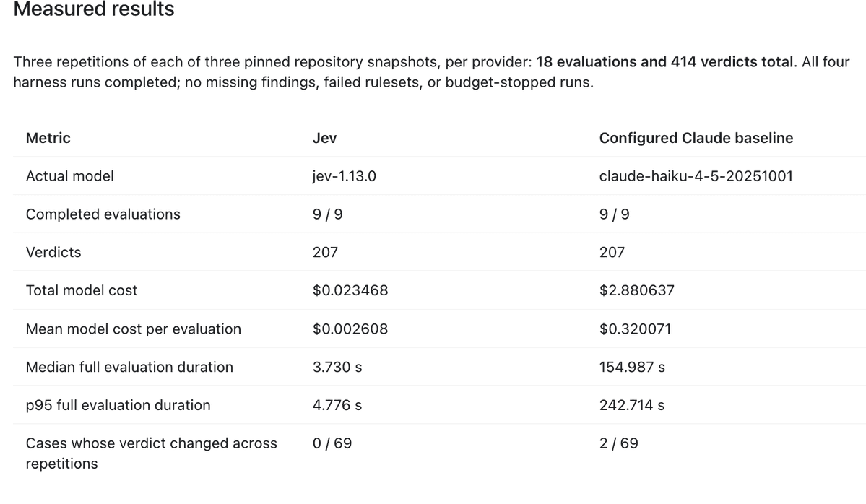
Task: Select the Actual model row label
Action: (x=69, y=176)
